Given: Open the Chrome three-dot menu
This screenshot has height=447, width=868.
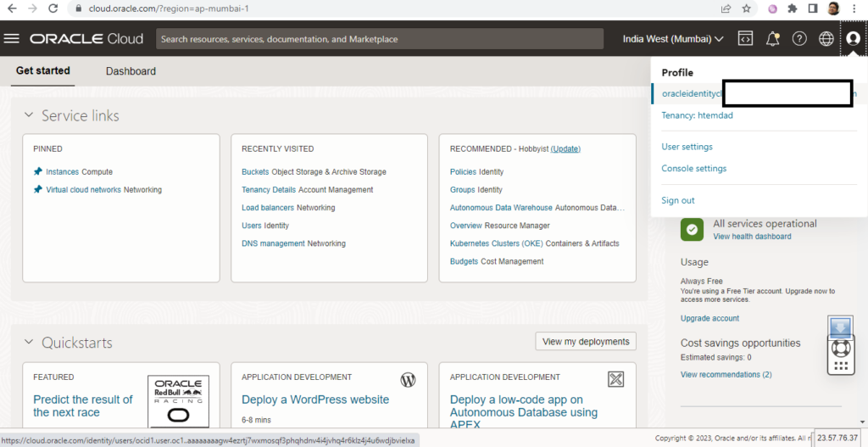Looking at the screenshot, I should tap(856, 8).
